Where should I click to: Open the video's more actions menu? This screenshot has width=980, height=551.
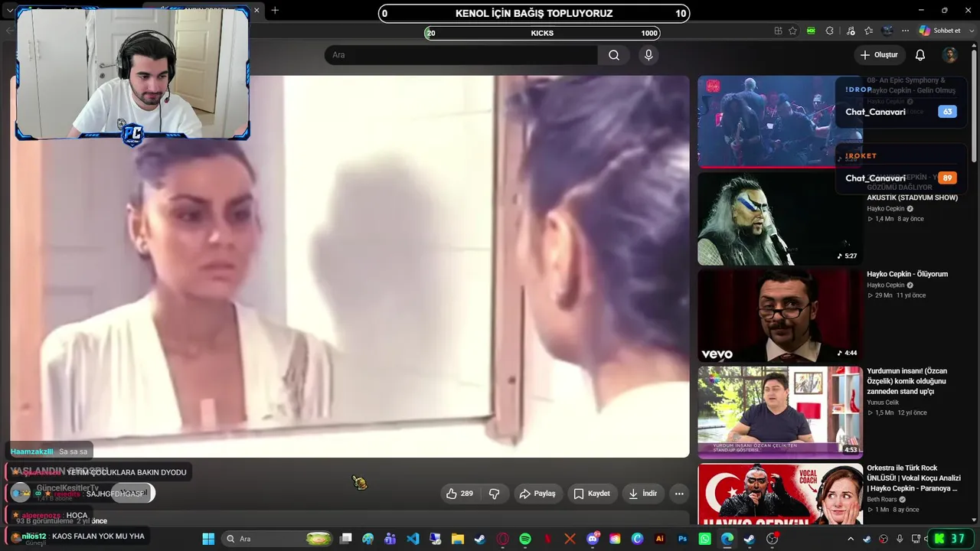pyautogui.click(x=679, y=494)
